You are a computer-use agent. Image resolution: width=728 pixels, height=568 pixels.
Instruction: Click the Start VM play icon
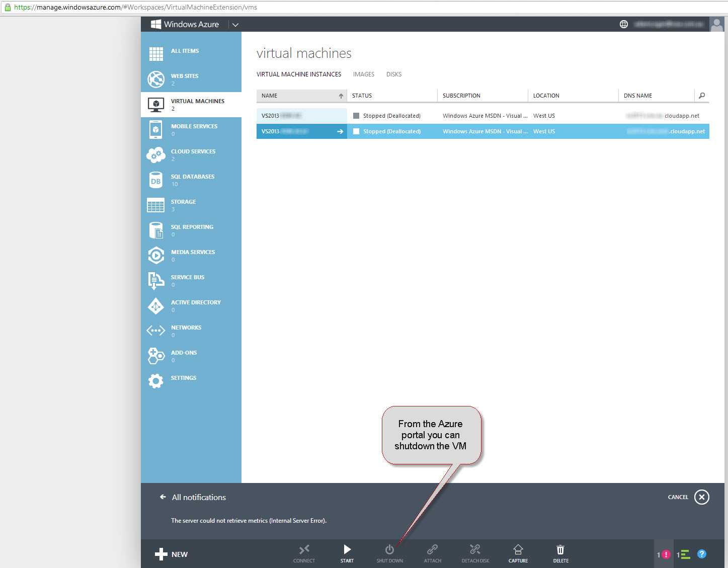tap(347, 549)
